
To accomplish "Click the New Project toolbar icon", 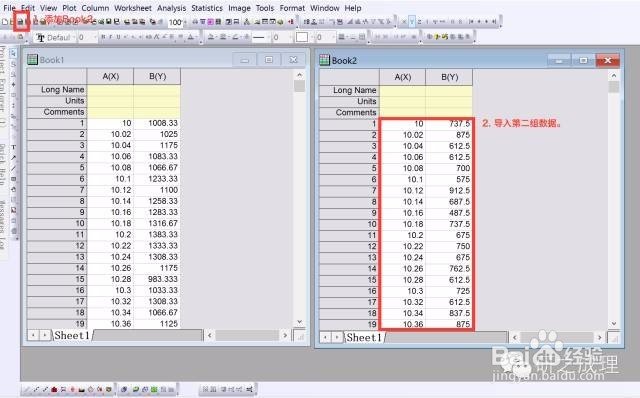I will [5, 22].
